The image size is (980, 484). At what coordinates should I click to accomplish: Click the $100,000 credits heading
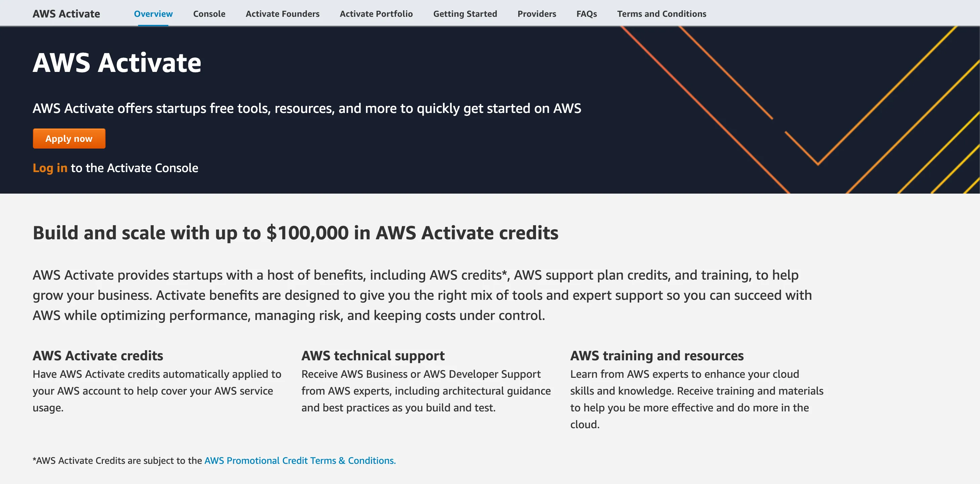[x=296, y=233]
